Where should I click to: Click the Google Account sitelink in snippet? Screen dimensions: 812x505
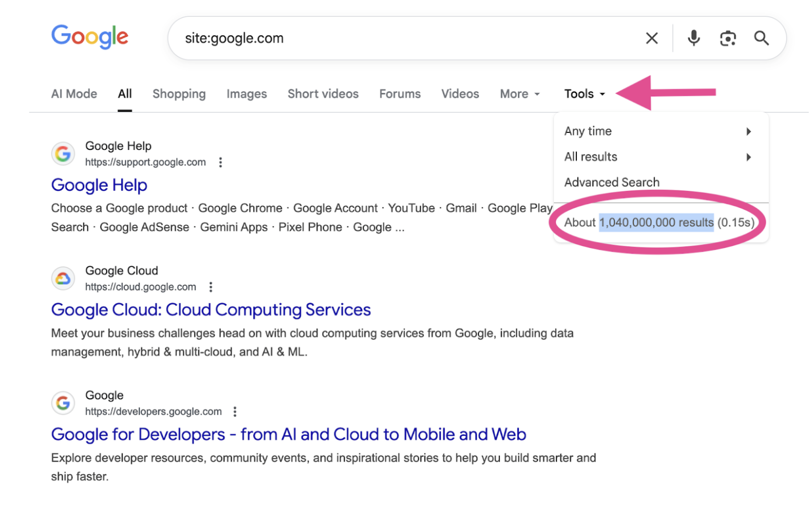click(335, 208)
